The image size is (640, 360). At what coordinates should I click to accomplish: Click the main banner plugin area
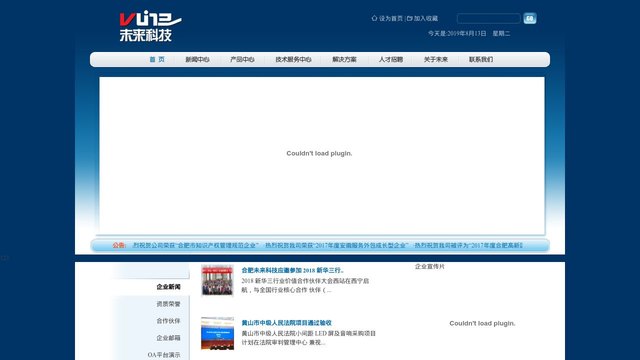(322, 156)
